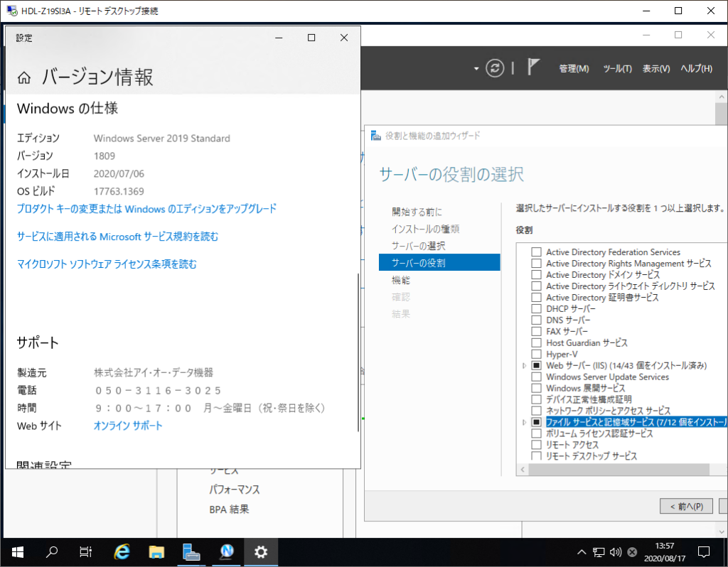The height and width of the screenshot is (567, 728).
Task: Select wizard step サーバーの役割
Action: 439,263
